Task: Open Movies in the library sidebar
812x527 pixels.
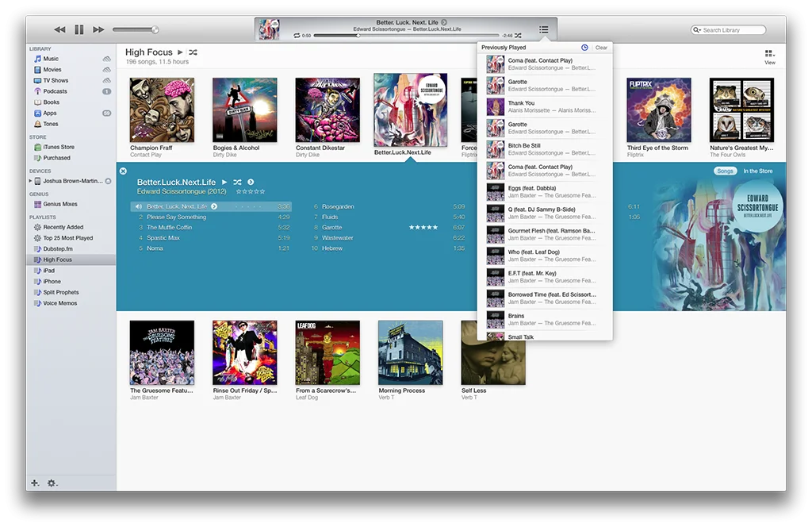Action: tap(52, 69)
